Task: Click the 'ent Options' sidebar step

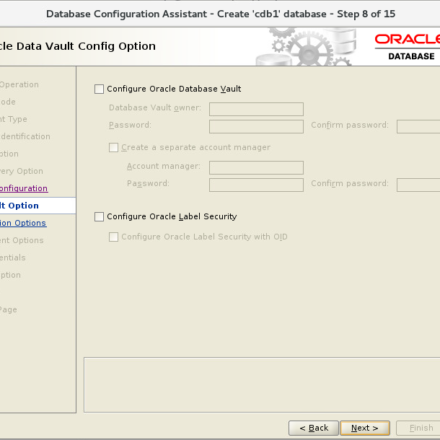Action: 22,240
